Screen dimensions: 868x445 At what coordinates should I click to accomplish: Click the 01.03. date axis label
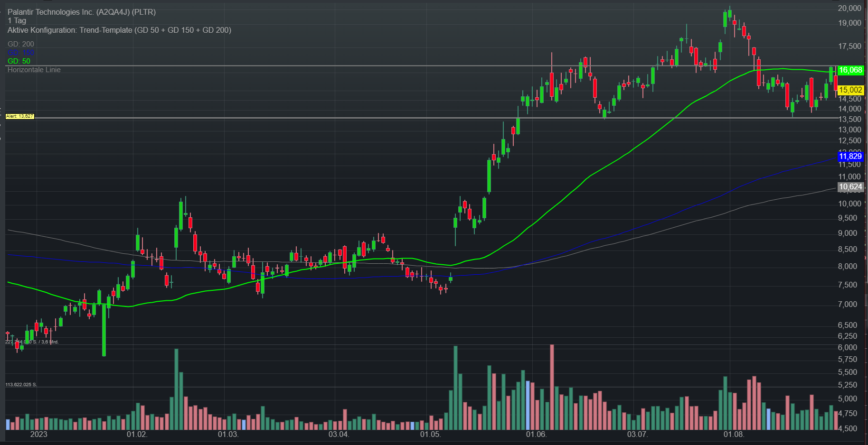[228, 434]
